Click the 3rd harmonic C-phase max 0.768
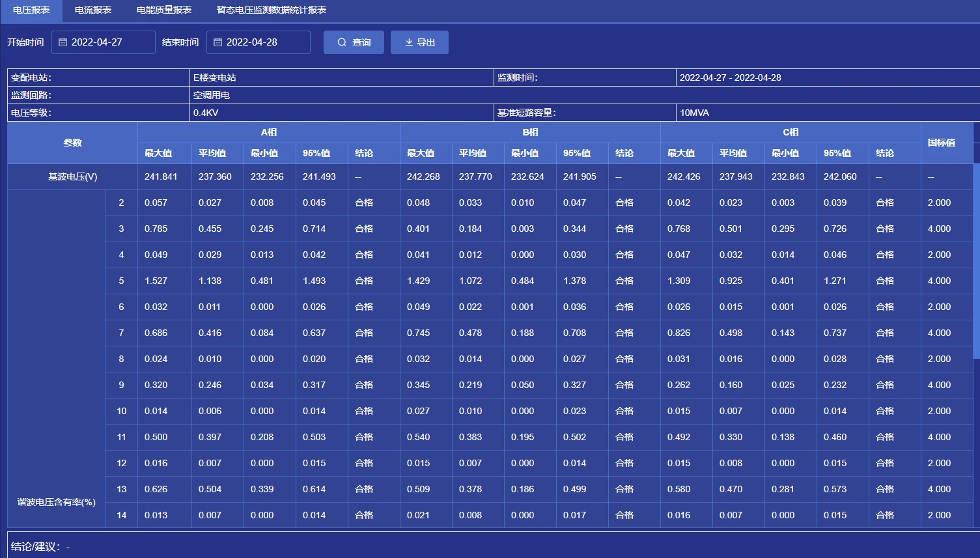 (x=679, y=229)
